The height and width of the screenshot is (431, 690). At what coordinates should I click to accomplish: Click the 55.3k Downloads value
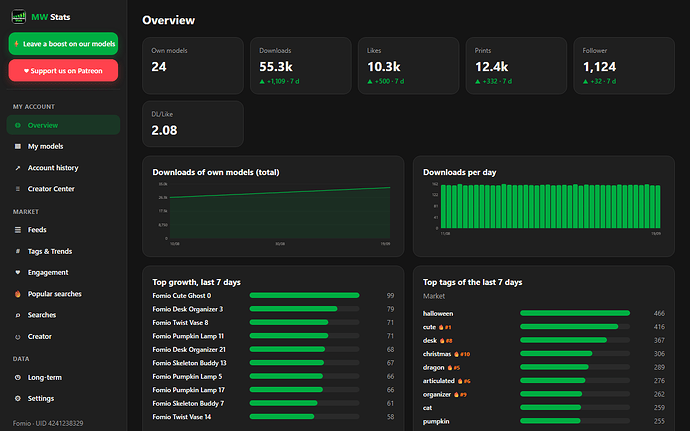click(x=276, y=66)
